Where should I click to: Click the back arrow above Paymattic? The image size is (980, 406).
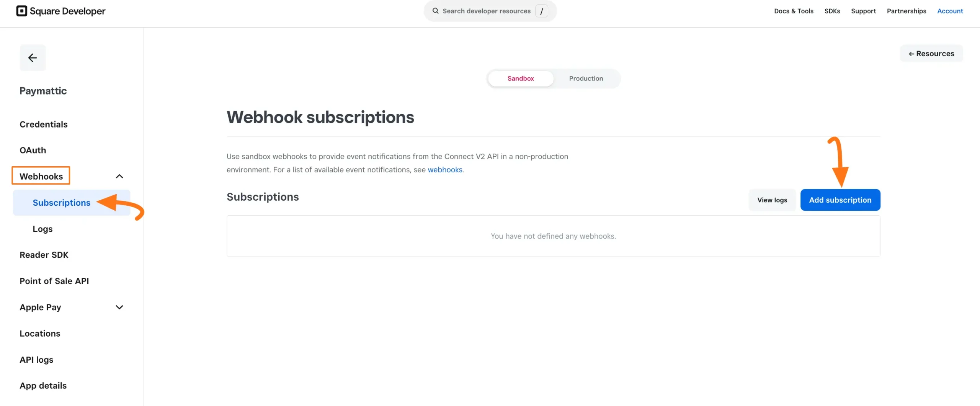32,57
